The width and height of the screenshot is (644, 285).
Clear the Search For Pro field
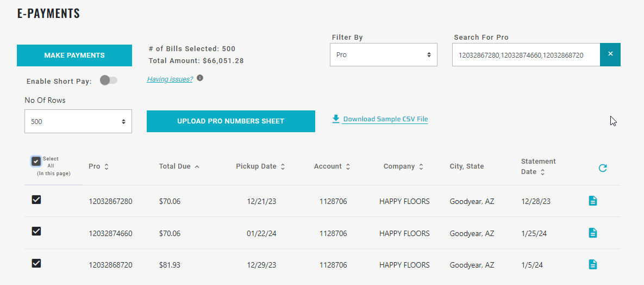[x=610, y=54]
